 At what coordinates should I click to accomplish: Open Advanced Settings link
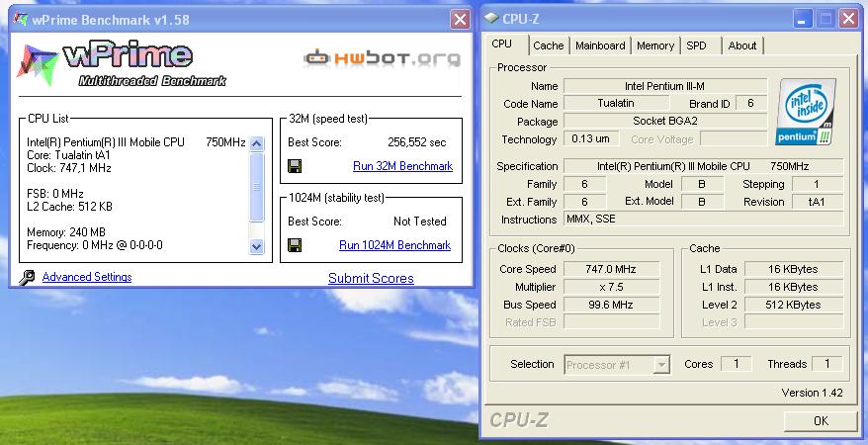click(87, 277)
